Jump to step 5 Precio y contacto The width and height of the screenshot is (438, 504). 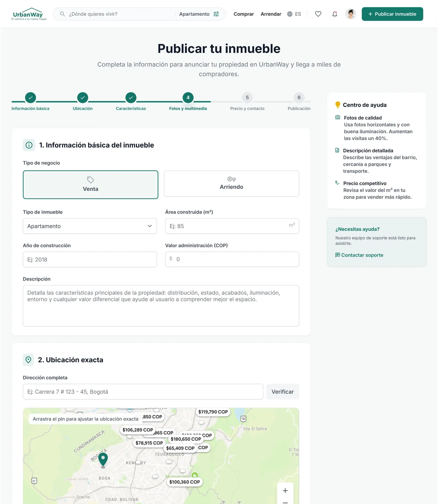(x=247, y=102)
